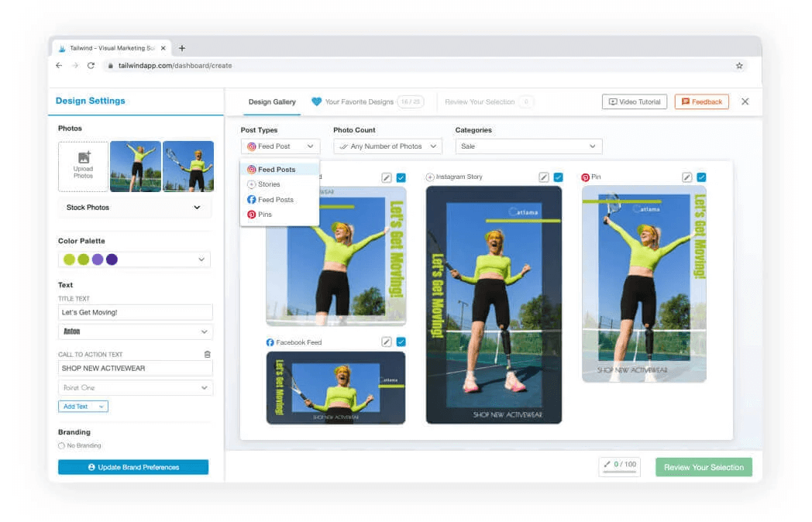
Task: Select the No Branding radio option
Action: point(61,446)
